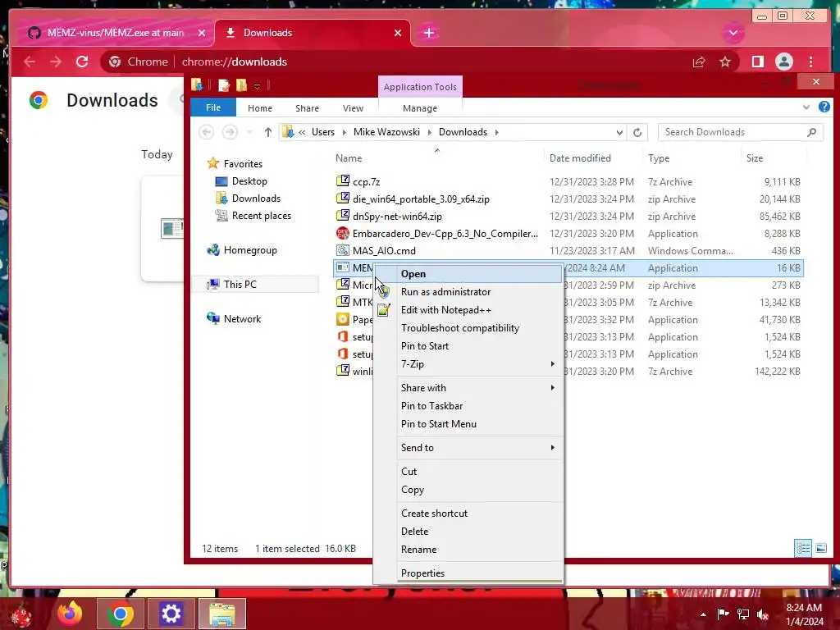Viewport: 840px width, 630px height.
Task: Switch to View ribbon tab
Action: [353, 108]
